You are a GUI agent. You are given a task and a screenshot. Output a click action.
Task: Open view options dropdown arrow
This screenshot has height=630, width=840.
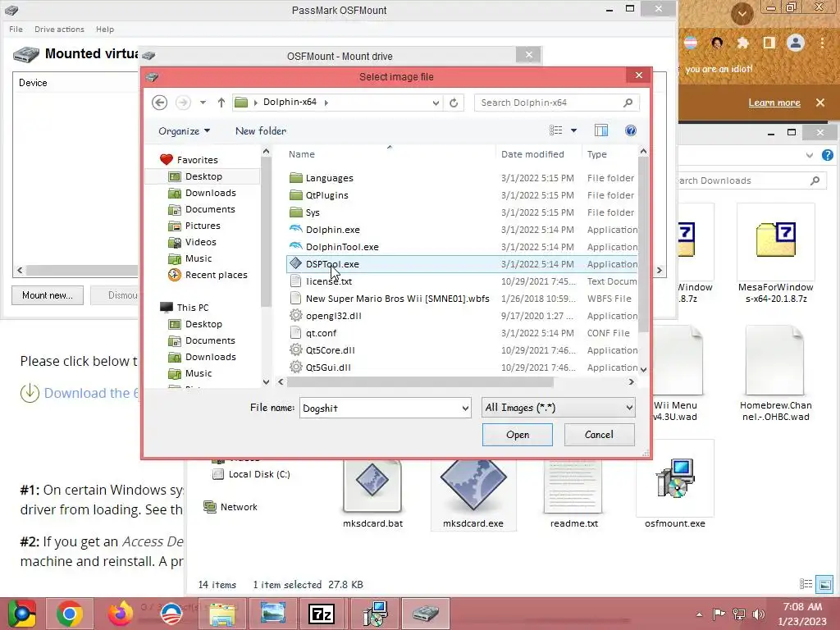tap(573, 130)
